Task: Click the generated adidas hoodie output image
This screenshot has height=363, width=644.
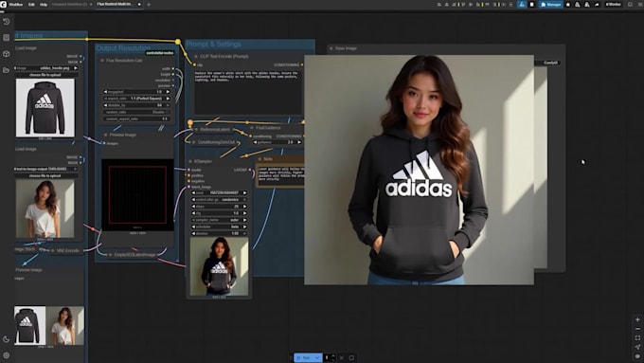Action: coord(419,170)
